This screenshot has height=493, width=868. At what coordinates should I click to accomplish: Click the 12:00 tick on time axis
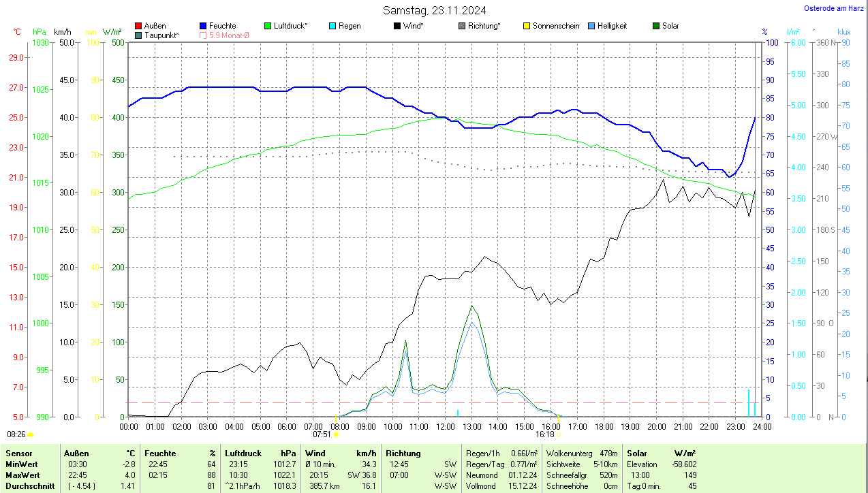click(445, 426)
